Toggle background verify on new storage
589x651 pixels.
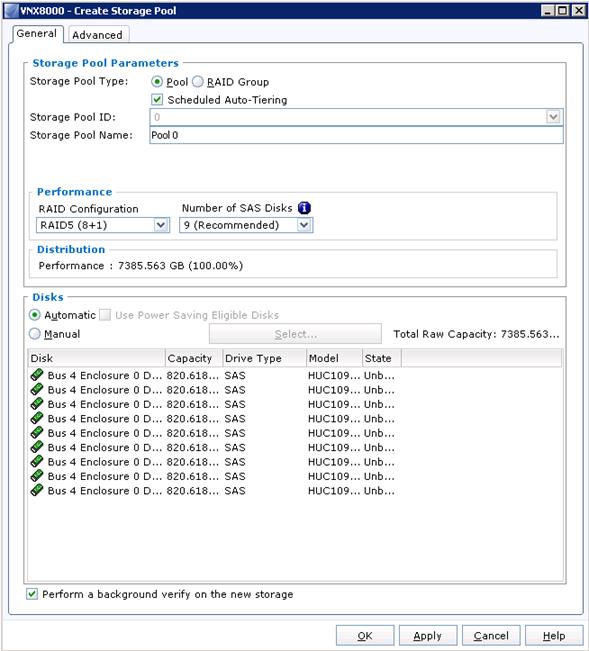(32, 594)
